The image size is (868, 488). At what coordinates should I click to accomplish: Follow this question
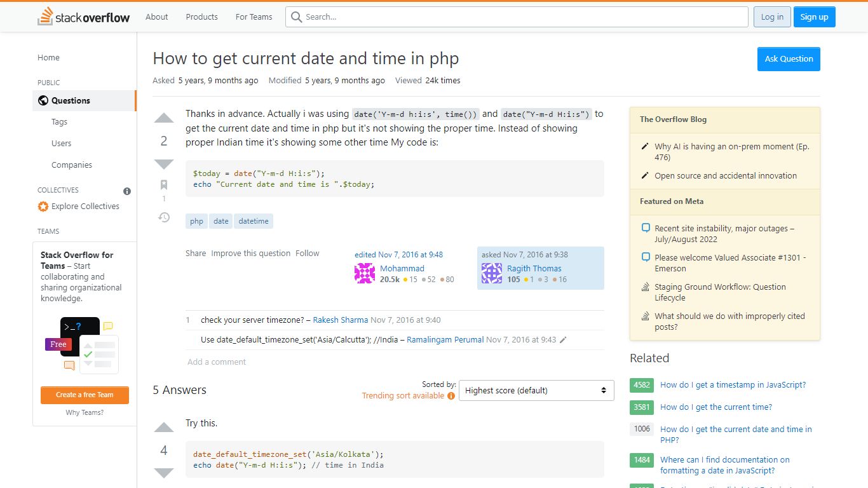pos(308,254)
